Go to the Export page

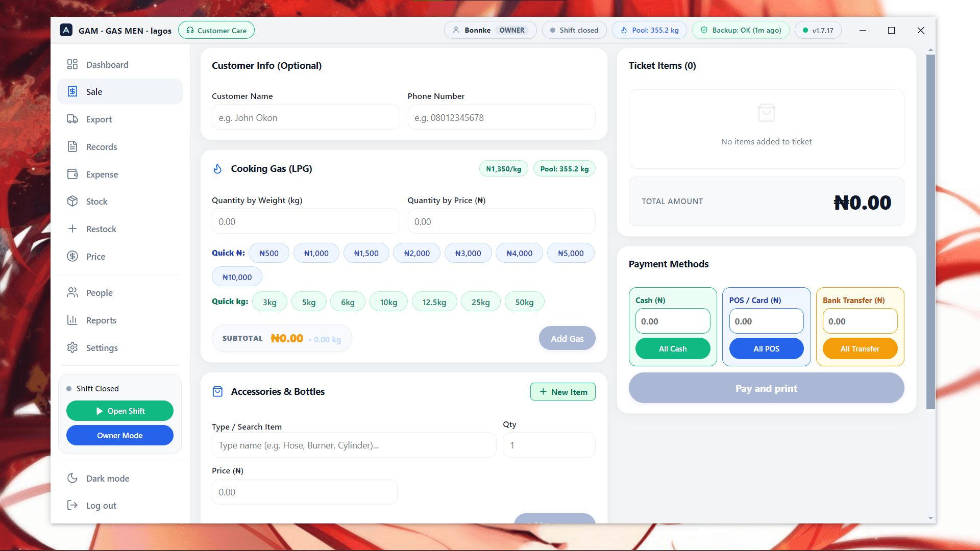[120, 119]
